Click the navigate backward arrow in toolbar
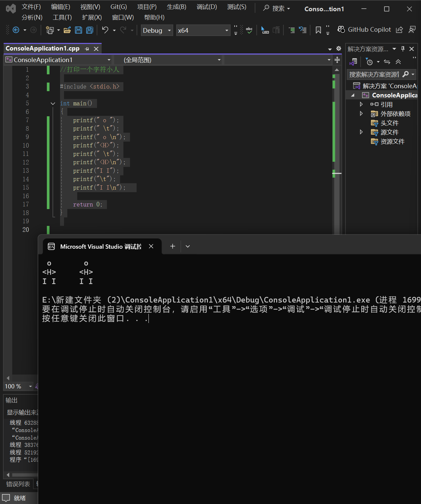421x504 pixels. tap(16, 30)
